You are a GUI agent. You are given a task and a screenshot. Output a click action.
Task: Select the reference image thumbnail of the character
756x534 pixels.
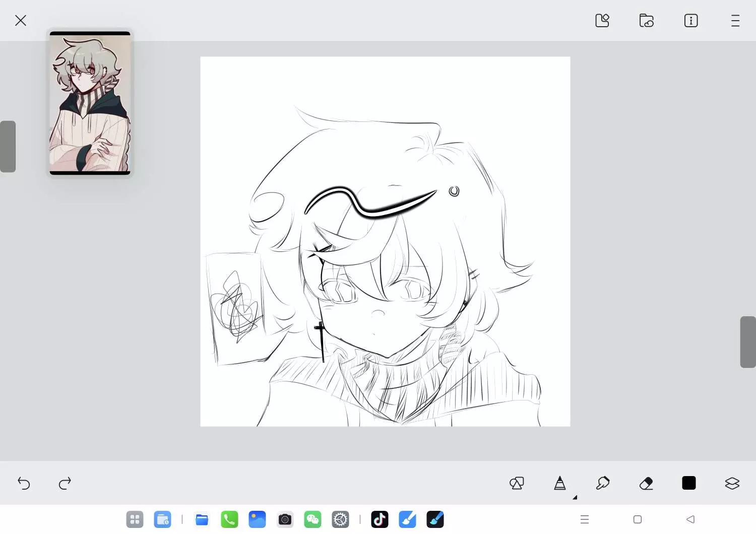90,103
